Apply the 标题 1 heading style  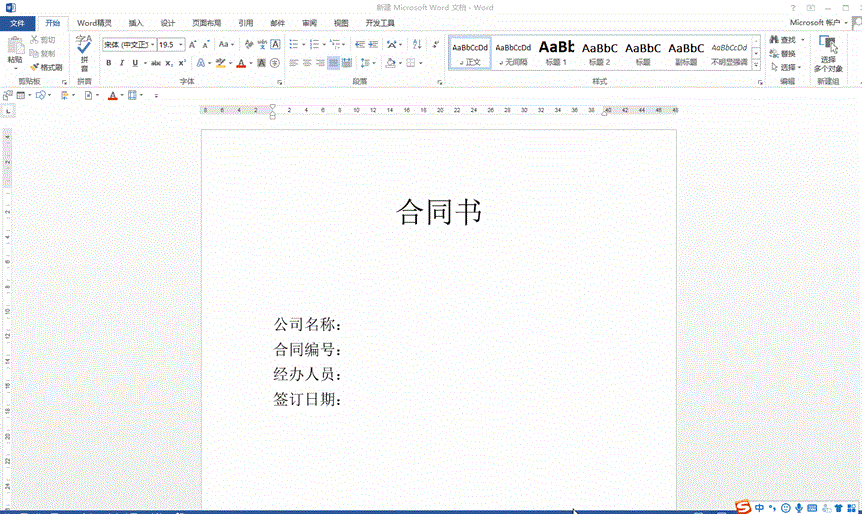556,51
